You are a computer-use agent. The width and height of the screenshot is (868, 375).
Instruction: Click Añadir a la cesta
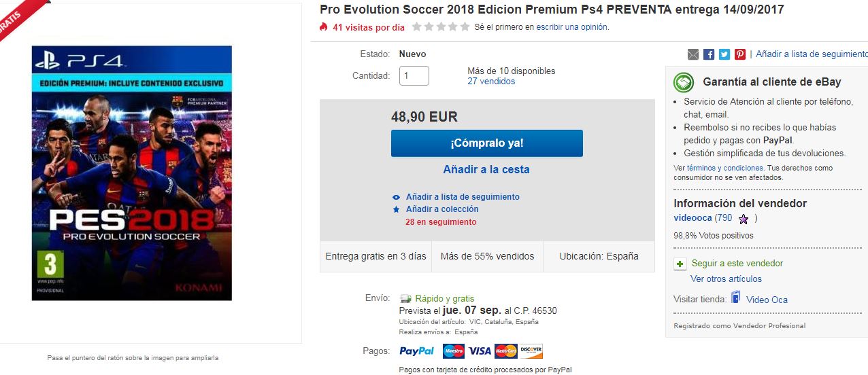pos(486,170)
